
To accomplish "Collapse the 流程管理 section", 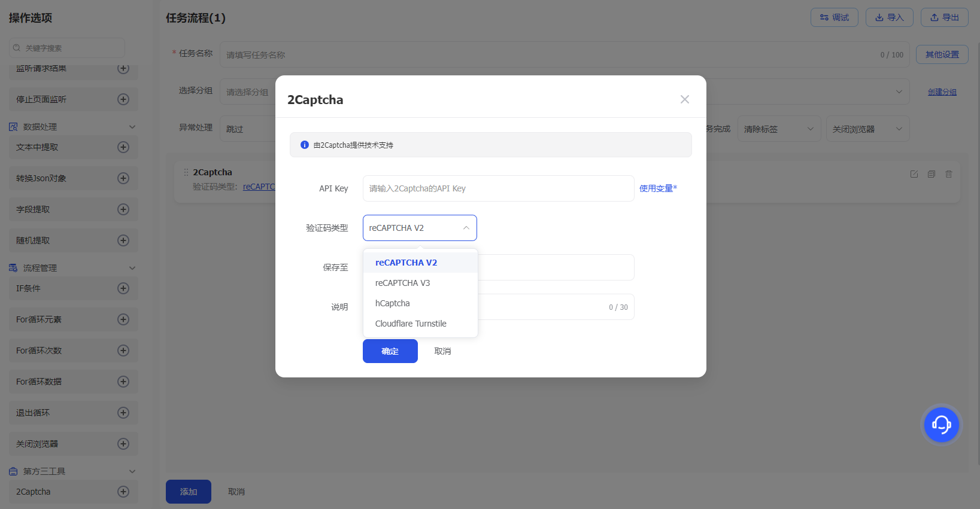I will coord(132,268).
